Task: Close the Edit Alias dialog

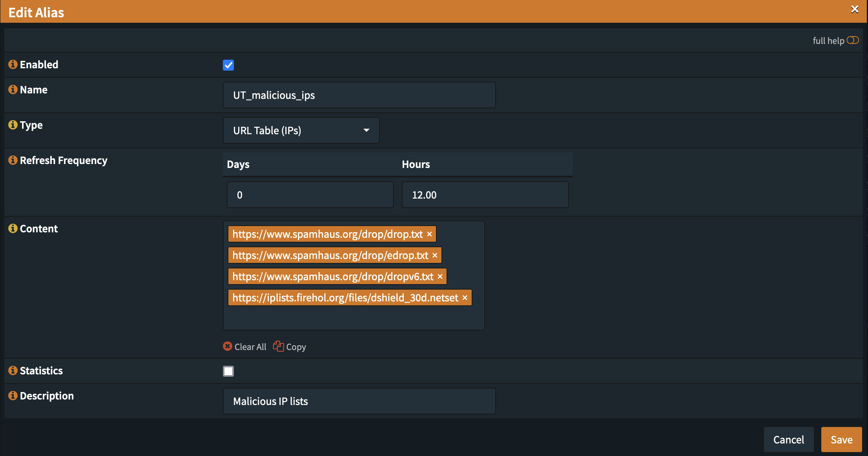Action: pyautogui.click(x=855, y=9)
